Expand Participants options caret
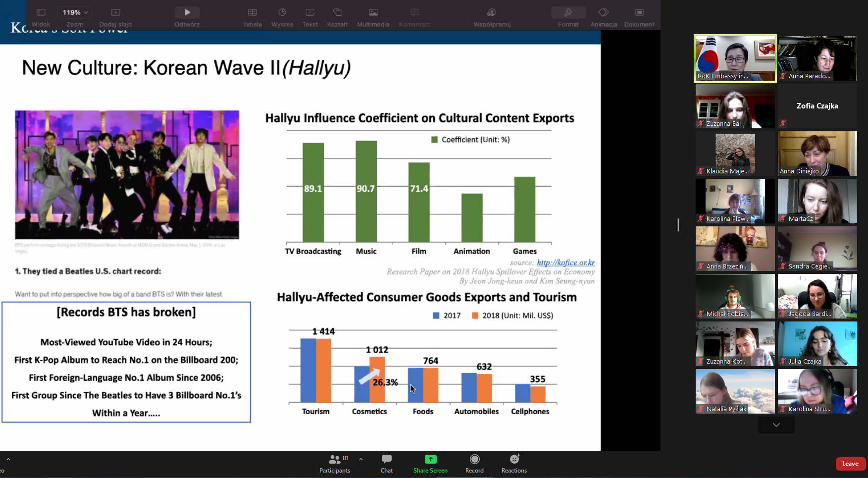This screenshot has height=478, width=868. coord(361,459)
